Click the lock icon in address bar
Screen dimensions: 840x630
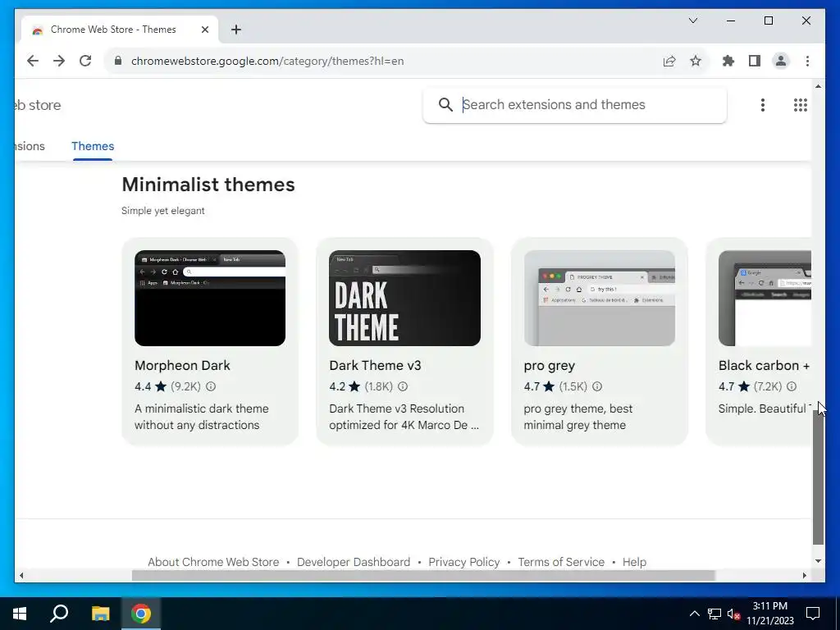pyautogui.click(x=118, y=61)
